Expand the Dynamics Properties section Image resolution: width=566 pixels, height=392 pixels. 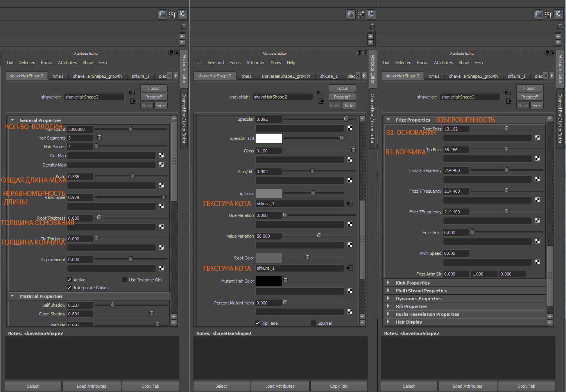(388, 298)
